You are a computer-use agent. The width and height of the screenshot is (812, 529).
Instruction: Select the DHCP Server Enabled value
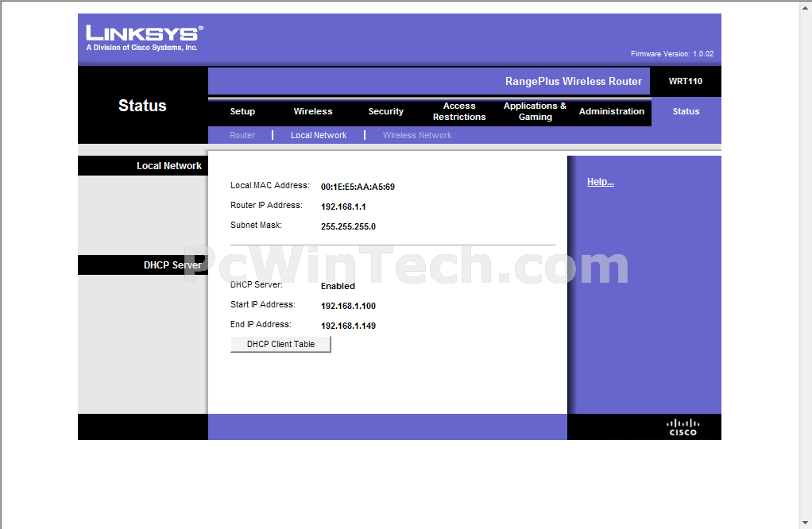[x=338, y=286]
